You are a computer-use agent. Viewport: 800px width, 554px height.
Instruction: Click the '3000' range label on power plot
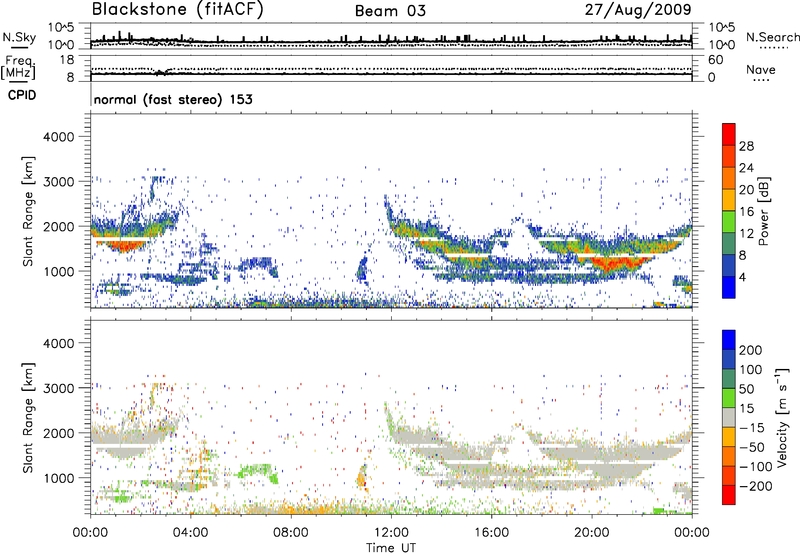[x=59, y=182]
